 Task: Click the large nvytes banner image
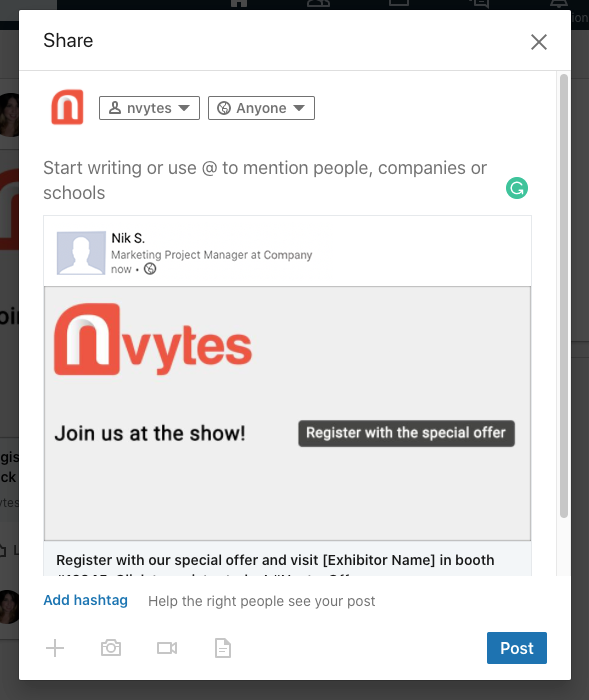287,413
